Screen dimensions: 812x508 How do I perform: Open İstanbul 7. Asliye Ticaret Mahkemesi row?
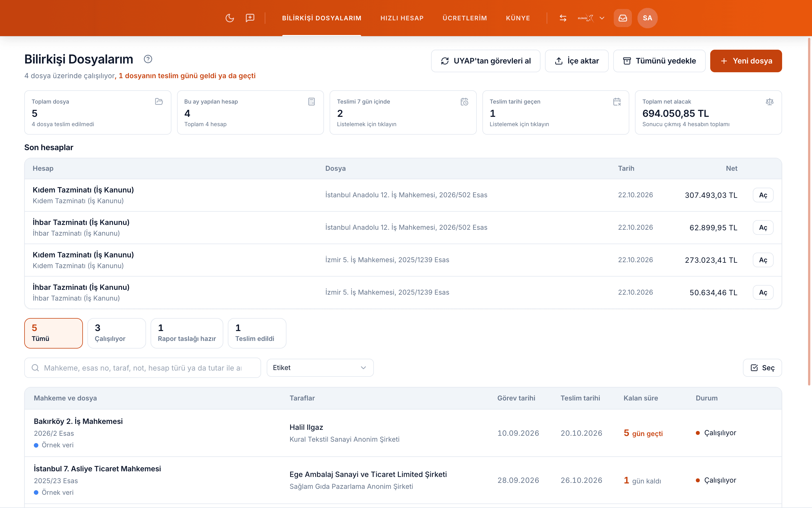tap(403, 480)
